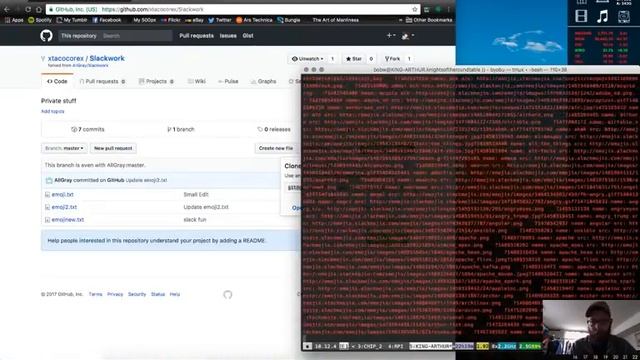
Task: Open the Slackwork repository title link
Action: click(x=107, y=58)
